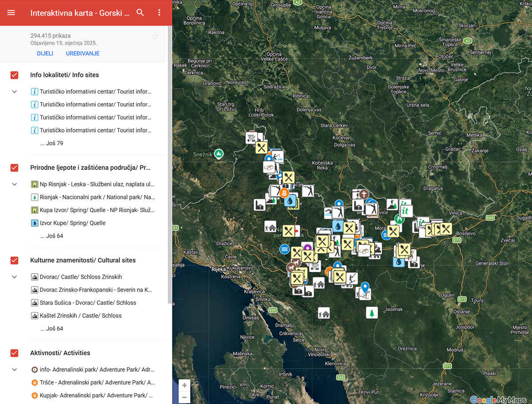The image size is (532, 404).
Task: Click the UREĐIVANJE edit button
Action: (83, 54)
